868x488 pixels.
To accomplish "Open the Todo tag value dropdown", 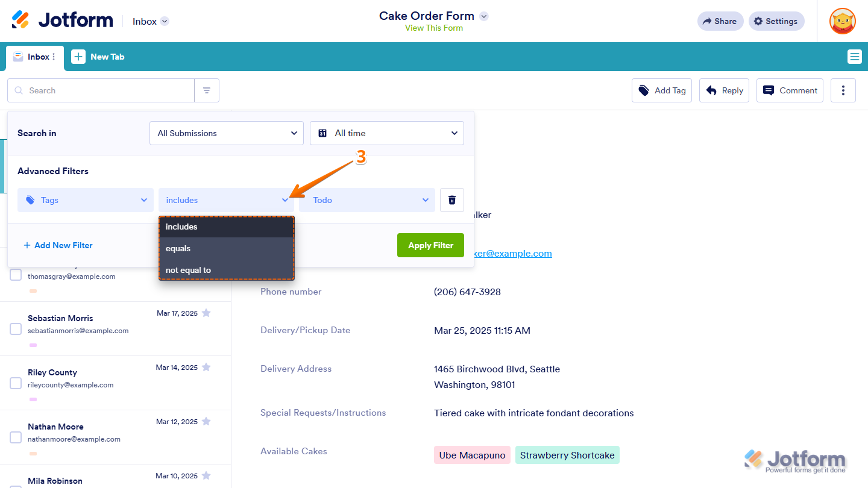I will pyautogui.click(x=366, y=199).
